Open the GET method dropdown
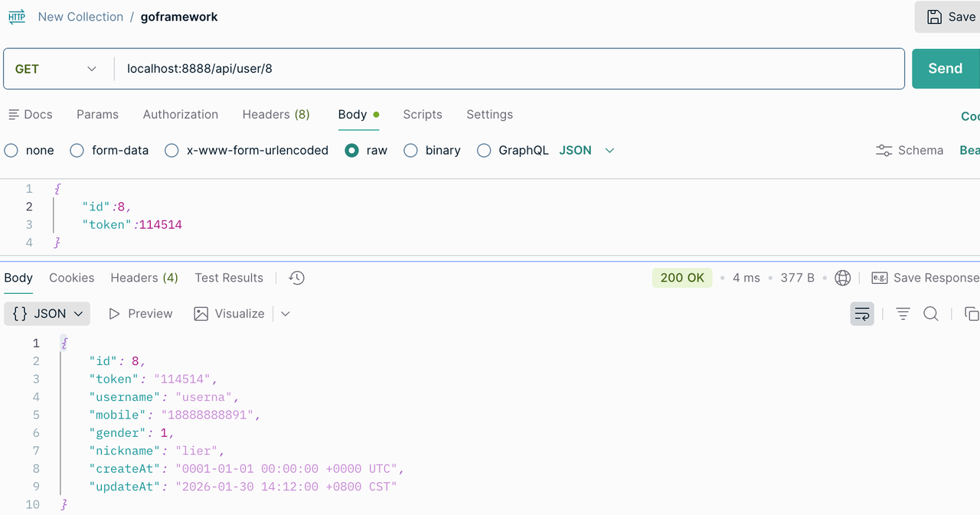The height and width of the screenshot is (515, 980). pyautogui.click(x=57, y=69)
